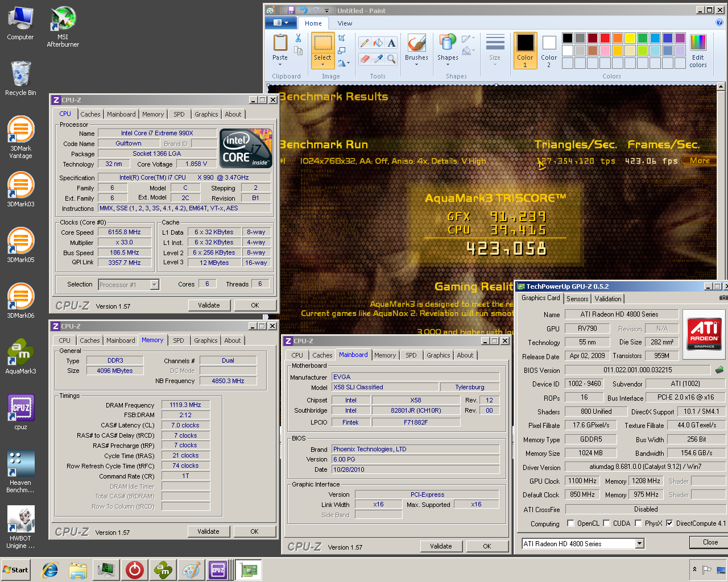
Task: Click OK in the Memory CPU-Z window
Action: 254,531
